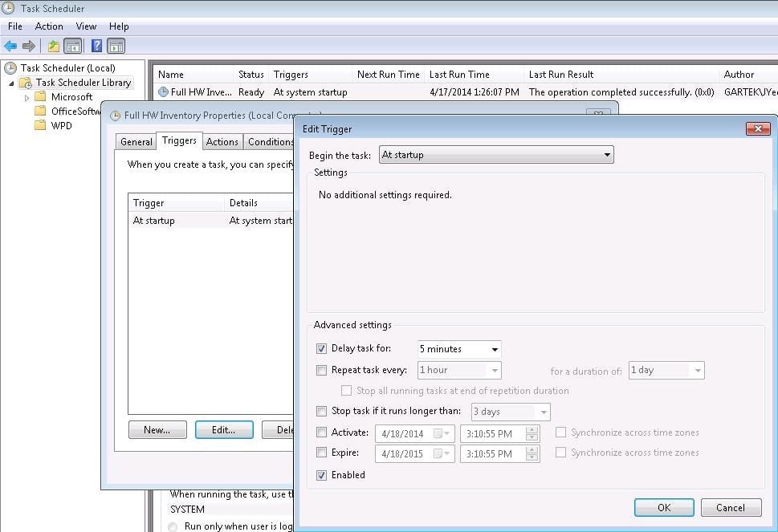Toggle the Show/Hide Action Pane icon
Viewport: 778px width, 532px height.
[116, 46]
